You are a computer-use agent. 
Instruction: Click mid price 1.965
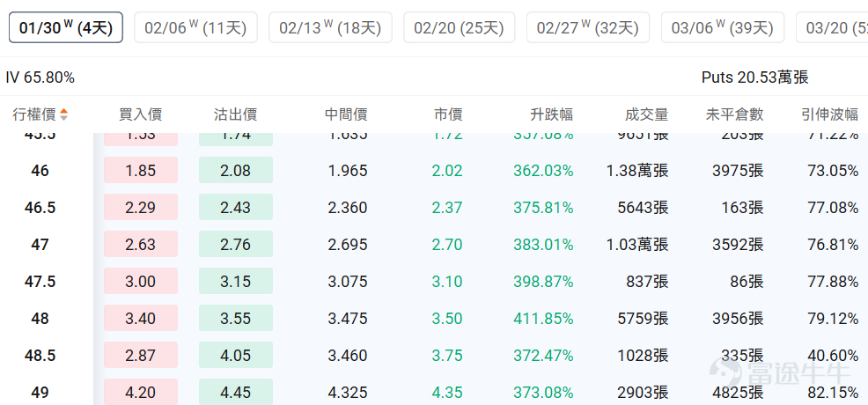(348, 171)
